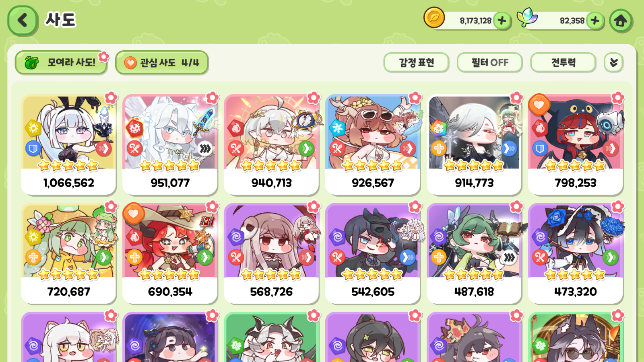
Task: Open the 감정 표현 tab
Action: [416, 63]
